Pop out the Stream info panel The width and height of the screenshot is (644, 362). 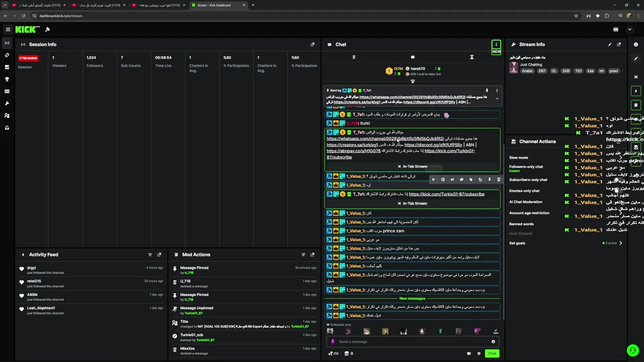point(619,44)
